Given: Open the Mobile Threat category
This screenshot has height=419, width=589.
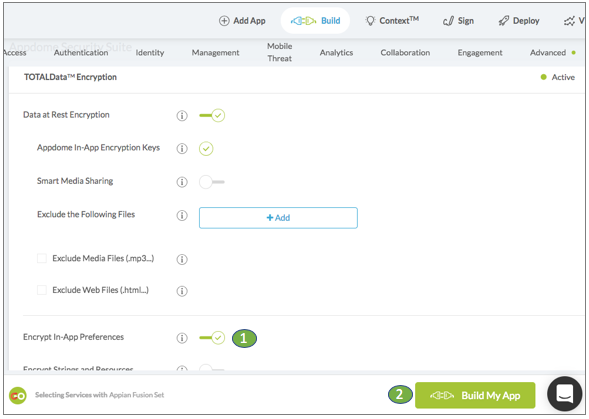Looking at the screenshot, I should [x=279, y=52].
